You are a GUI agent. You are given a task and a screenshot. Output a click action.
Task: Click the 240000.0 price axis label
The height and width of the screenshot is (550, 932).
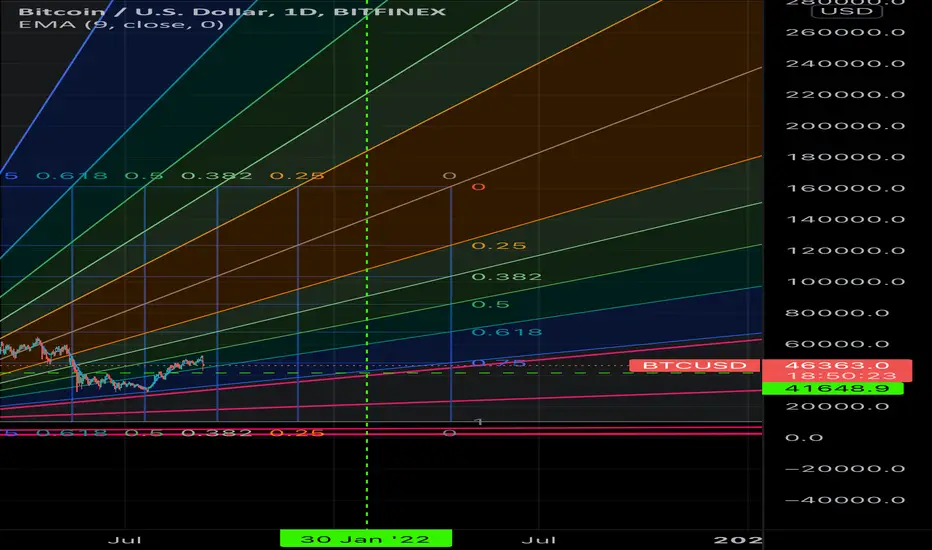pyautogui.click(x=845, y=64)
